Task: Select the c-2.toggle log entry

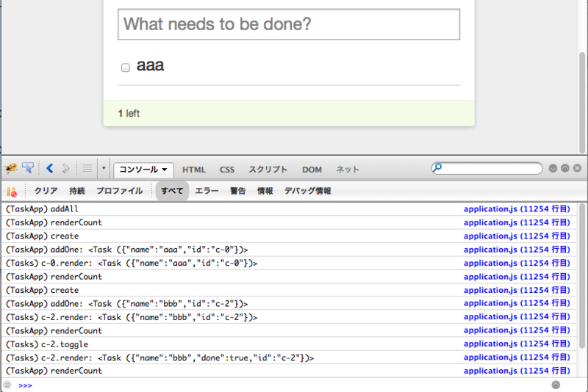Action: tap(289, 344)
